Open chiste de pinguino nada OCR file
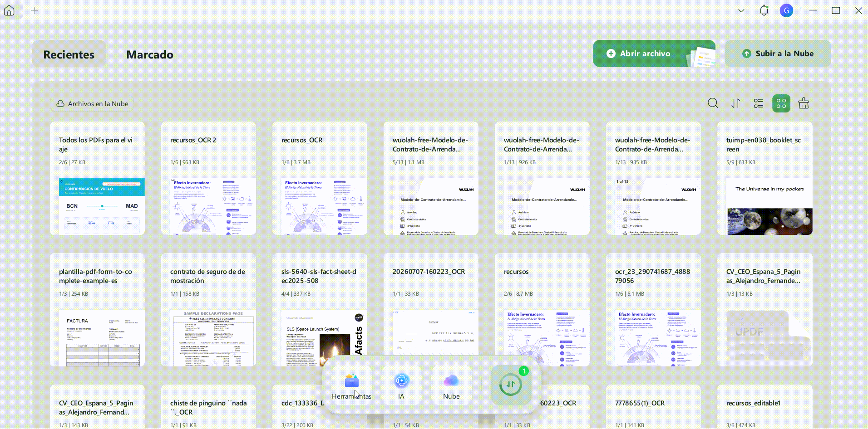This screenshot has width=868, height=429. [x=208, y=407]
